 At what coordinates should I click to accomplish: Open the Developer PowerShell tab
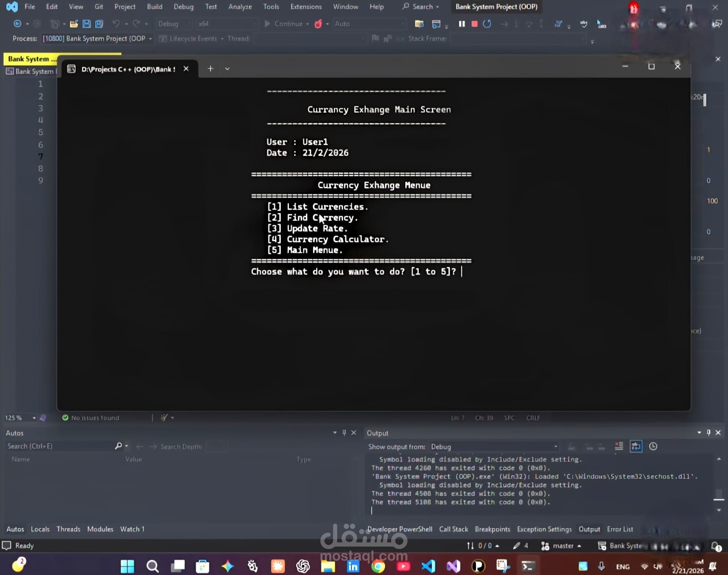click(x=399, y=529)
